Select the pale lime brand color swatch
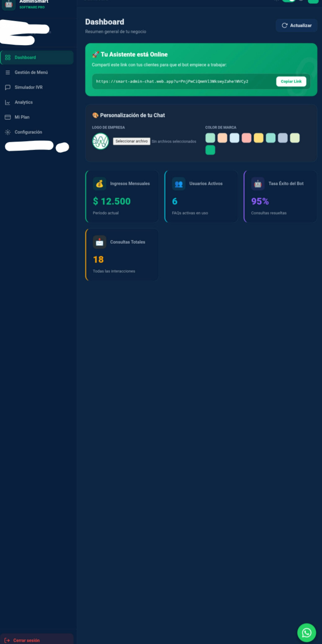 click(x=295, y=138)
